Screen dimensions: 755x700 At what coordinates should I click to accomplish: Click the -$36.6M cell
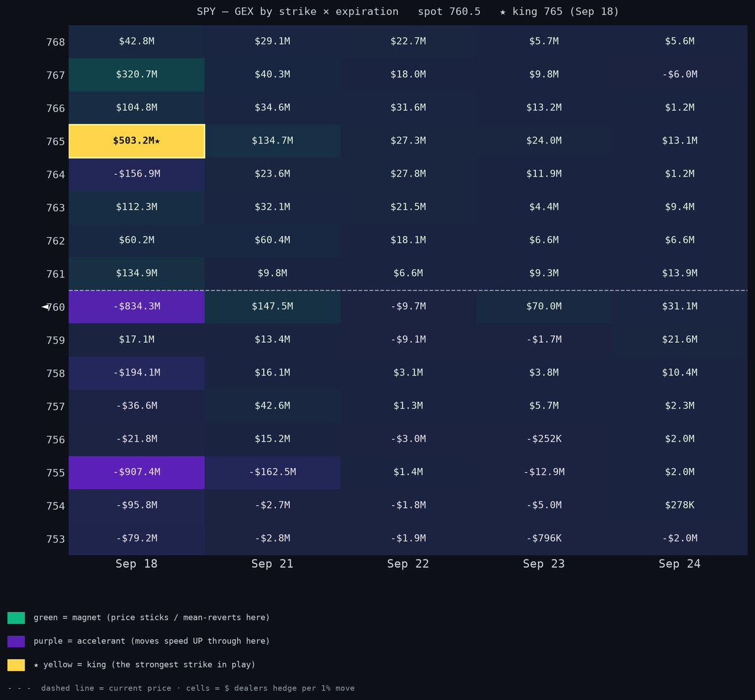point(137,406)
